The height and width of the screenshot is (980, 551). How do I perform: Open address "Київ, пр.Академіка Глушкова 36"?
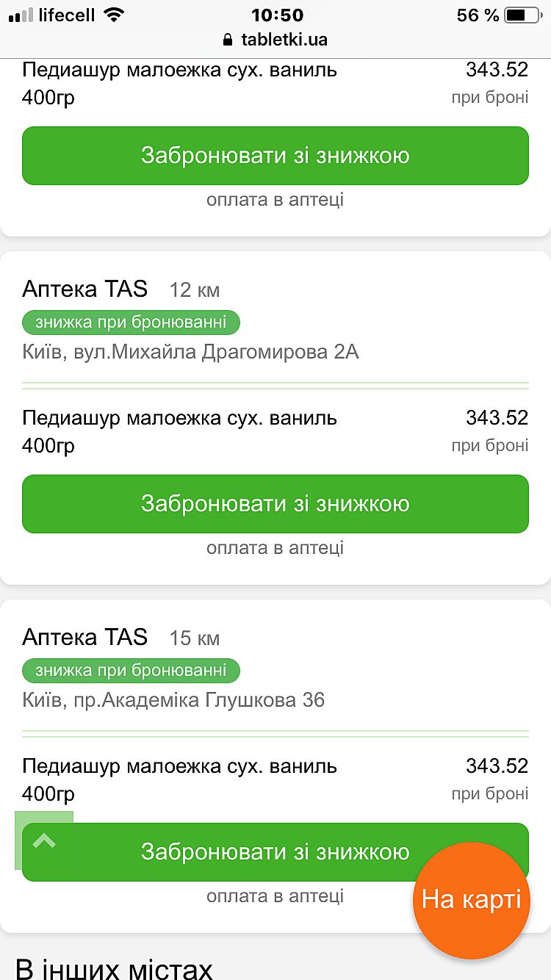coord(173,700)
